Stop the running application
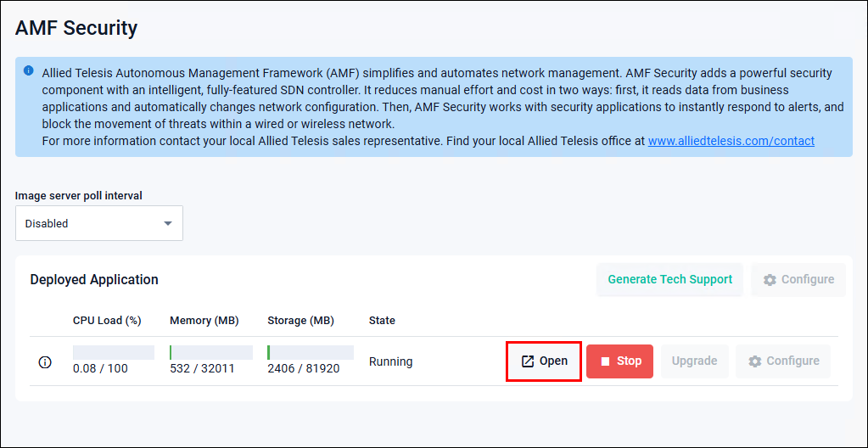The height and width of the screenshot is (448, 868). coord(619,361)
